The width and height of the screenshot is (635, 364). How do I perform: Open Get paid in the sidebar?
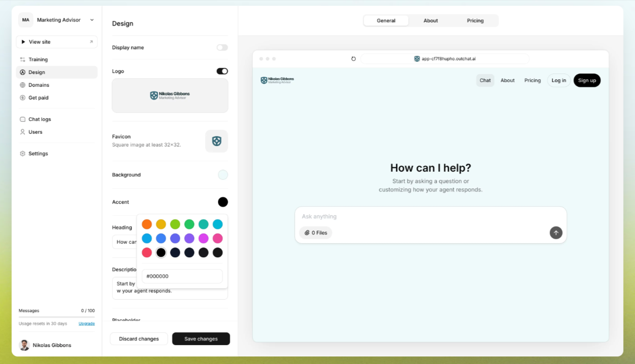(57, 98)
